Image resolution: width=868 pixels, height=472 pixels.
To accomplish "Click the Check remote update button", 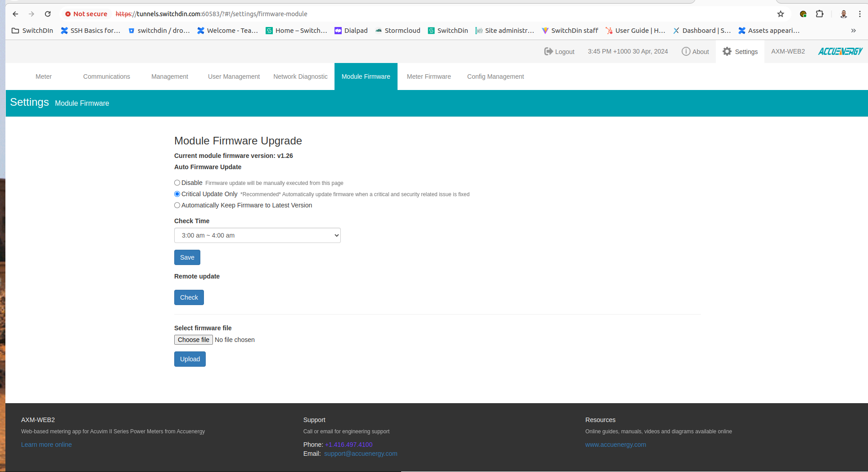I will pos(189,297).
